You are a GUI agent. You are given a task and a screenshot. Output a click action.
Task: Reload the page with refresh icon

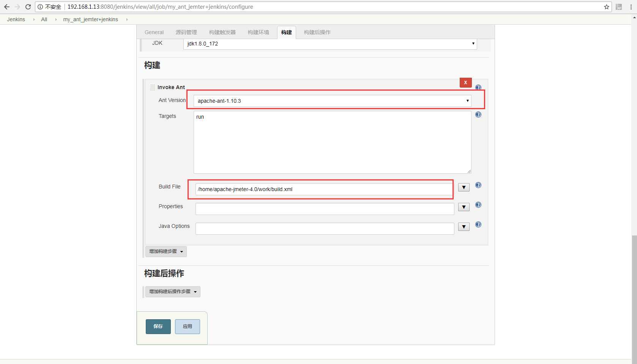(x=28, y=7)
